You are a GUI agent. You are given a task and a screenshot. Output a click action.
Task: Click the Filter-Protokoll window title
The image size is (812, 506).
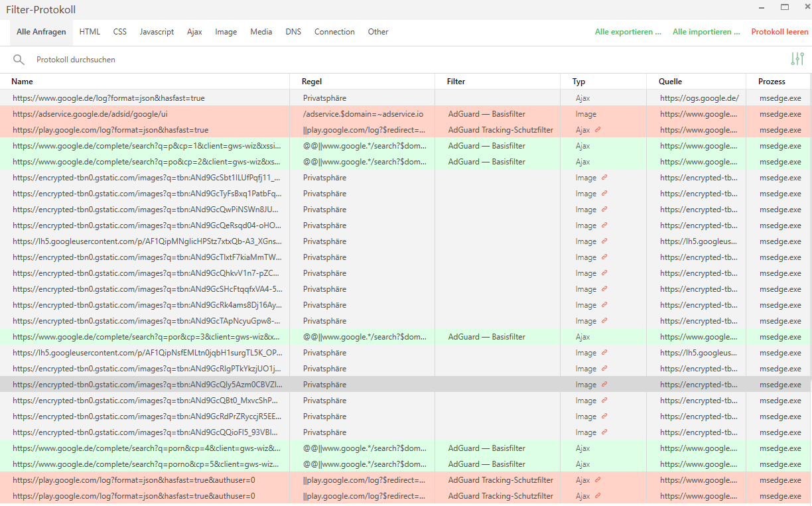40,10
